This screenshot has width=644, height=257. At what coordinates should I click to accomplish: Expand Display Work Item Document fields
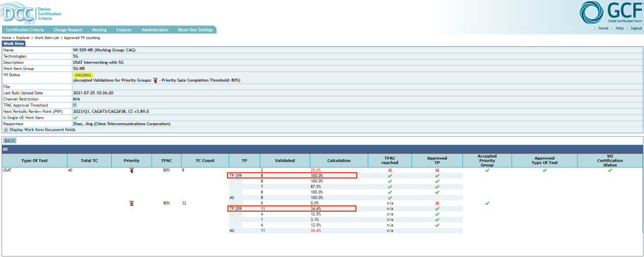click(x=6, y=130)
